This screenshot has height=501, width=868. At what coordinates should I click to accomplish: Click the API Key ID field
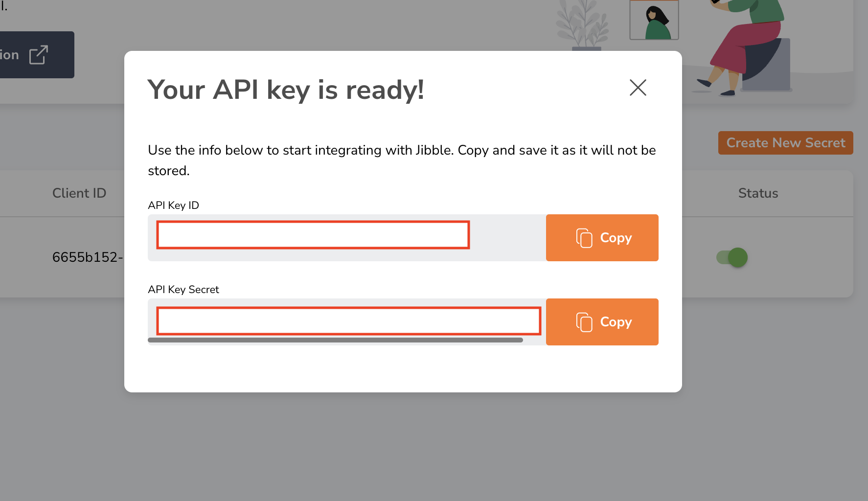(x=347, y=238)
